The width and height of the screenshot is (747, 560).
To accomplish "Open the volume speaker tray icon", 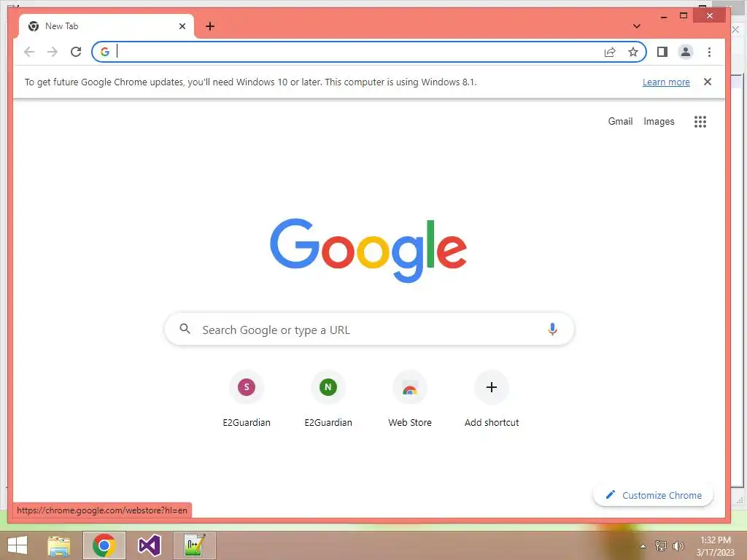I will point(678,545).
